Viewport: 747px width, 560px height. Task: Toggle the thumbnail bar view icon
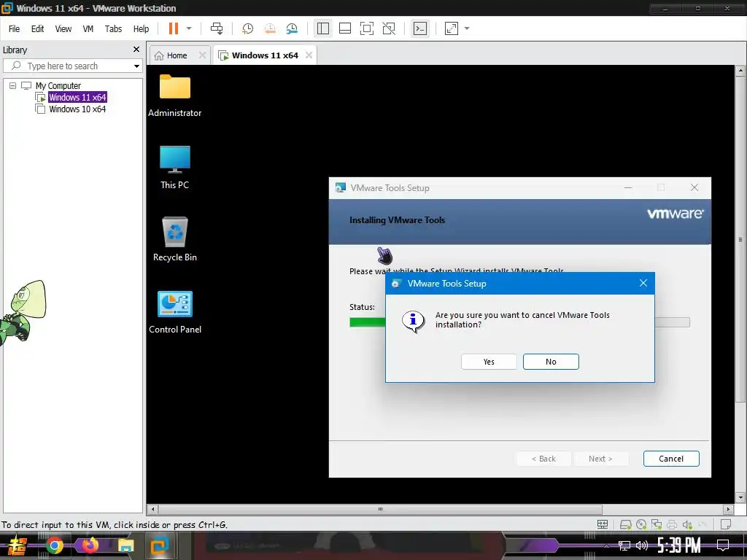[x=345, y=28]
